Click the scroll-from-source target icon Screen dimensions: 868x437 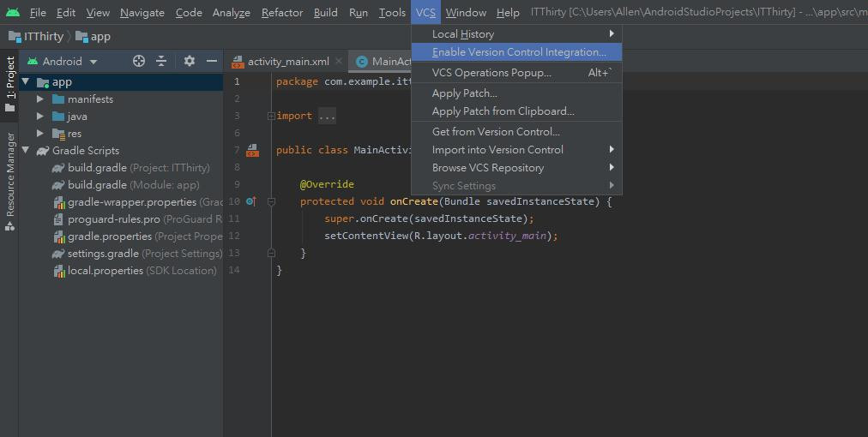click(139, 62)
